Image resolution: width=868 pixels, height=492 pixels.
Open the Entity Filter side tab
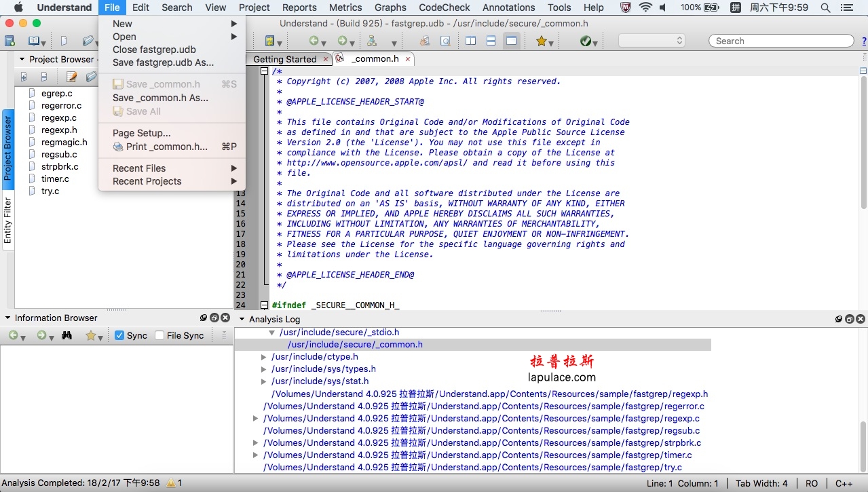coord(8,221)
